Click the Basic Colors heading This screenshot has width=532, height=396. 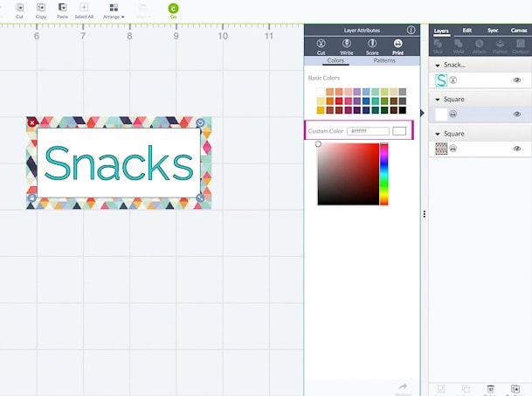tap(324, 78)
